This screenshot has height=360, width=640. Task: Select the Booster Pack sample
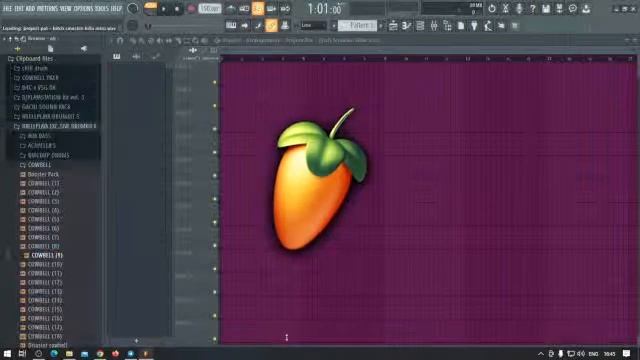click(x=40, y=174)
